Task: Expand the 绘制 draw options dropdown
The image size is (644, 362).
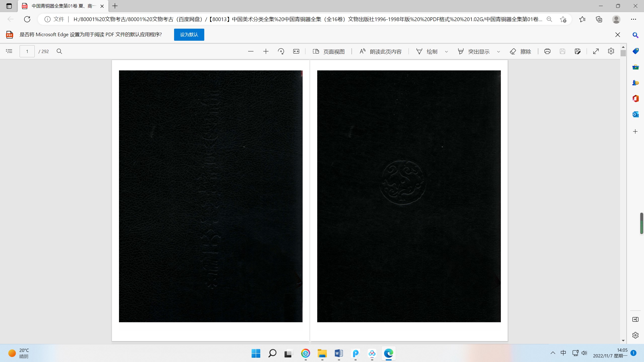Action: click(x=447, y=52)
